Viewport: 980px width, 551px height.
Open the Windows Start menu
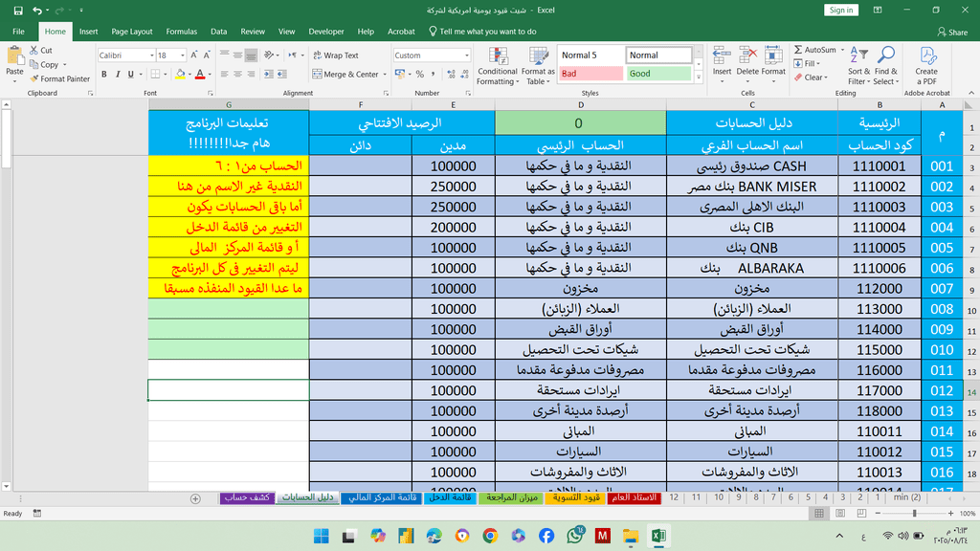pos(322,536)
